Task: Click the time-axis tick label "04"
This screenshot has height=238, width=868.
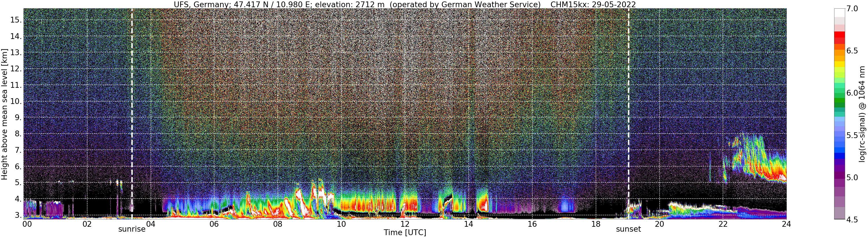Action: (x=150, y=224)
